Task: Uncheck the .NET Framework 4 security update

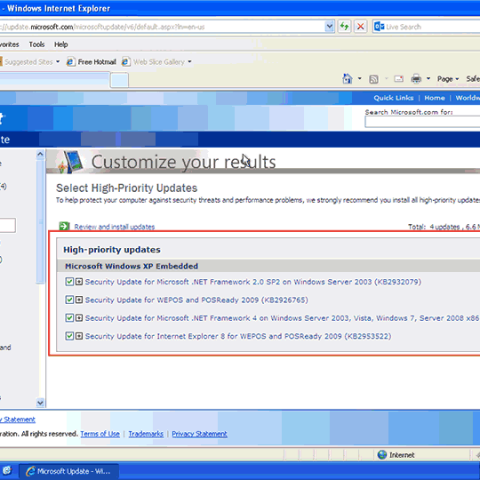Action: (x=69, y=318)
